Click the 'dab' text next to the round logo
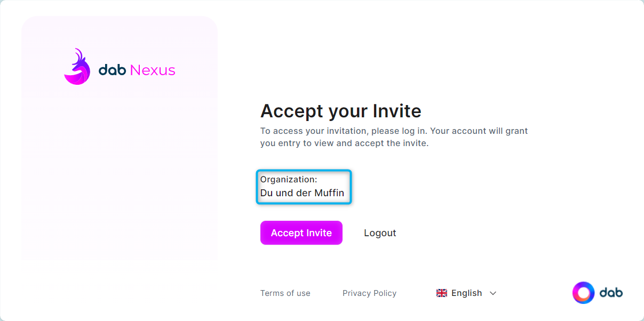 [x=611, y=292]
